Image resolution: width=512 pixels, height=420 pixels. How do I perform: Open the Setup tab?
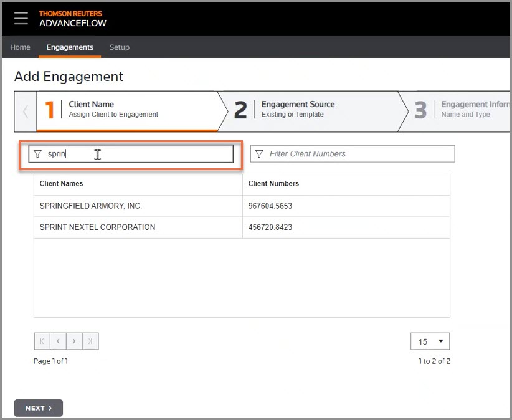(119, 47)
